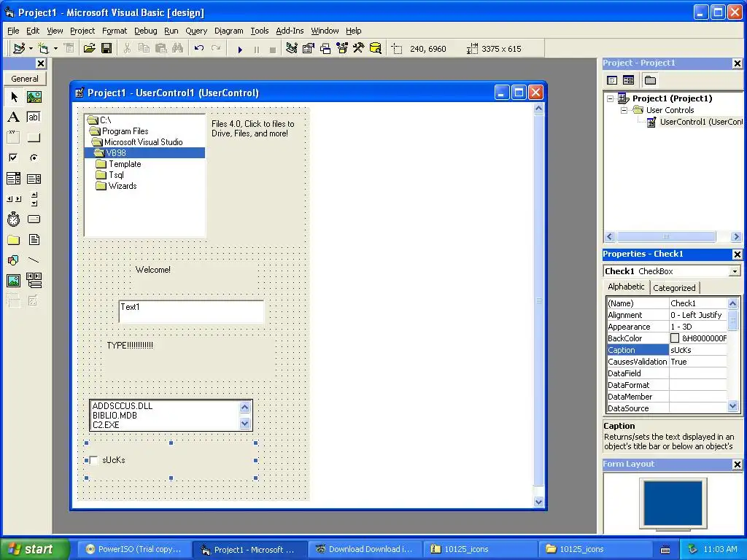Click Save Project floppy icon
The height and width of the screenshot is (560, 747).
pos(107,49)
